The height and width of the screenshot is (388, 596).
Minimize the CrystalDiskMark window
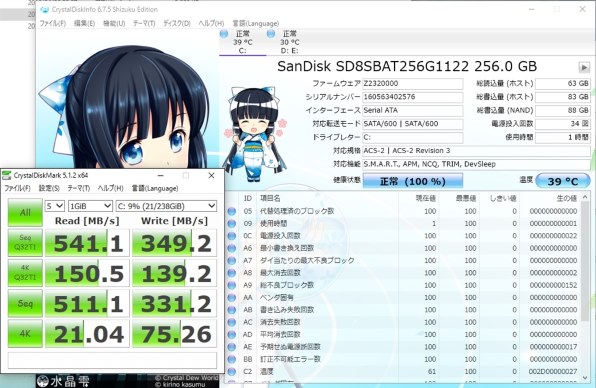(160, 175)
